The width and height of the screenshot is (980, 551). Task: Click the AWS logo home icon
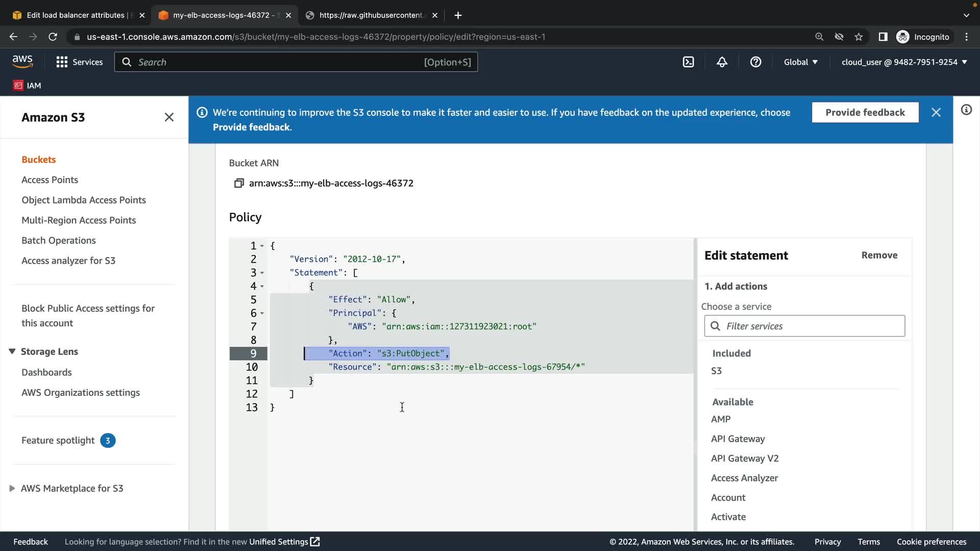click(x=22, y=62)
